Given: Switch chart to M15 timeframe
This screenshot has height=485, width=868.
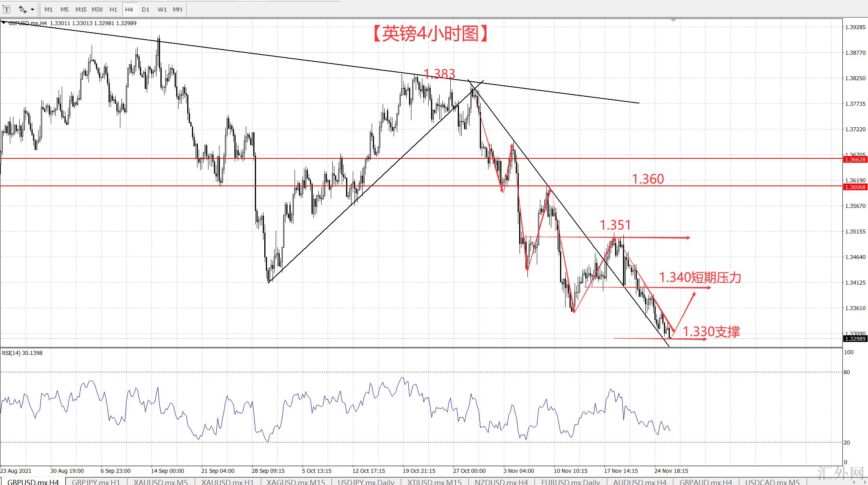Looking at the screenshot, I should (81, 9).
